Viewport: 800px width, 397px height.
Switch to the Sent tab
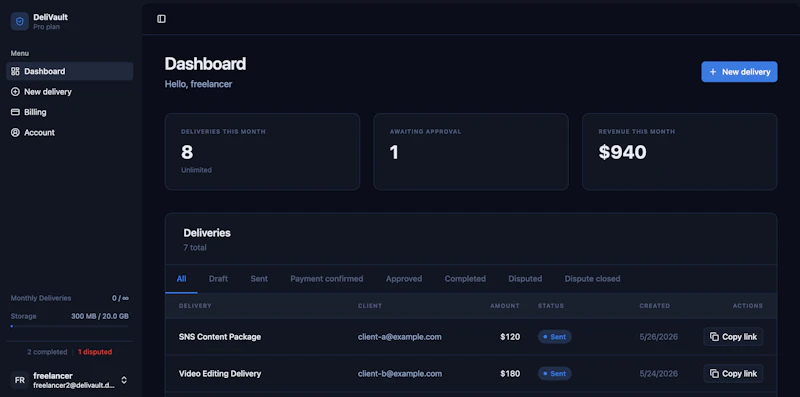point(259,279)
